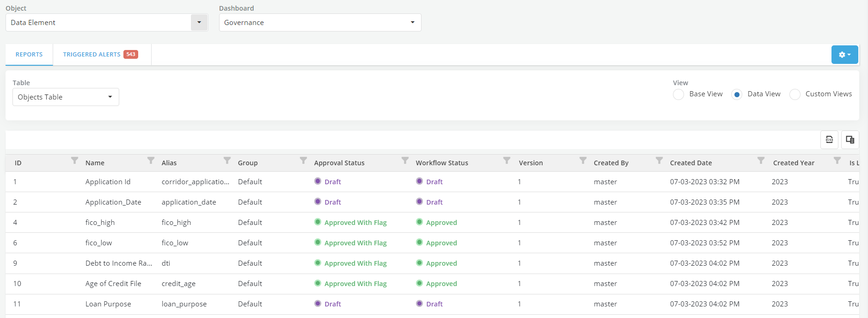Click filter icon on Workflow Status column
The image size is (868, 318).
pyautogui.click(x=507, y=161)
